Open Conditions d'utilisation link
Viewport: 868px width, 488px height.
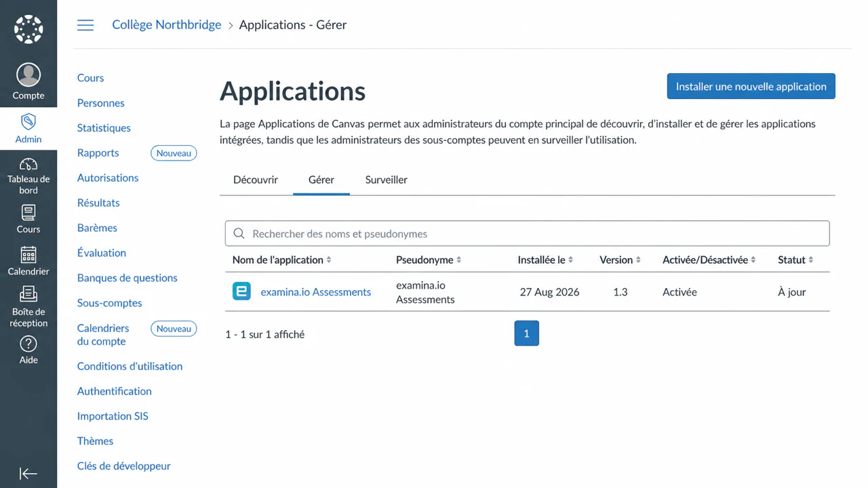pyautogui.click(x=130, y=366)
